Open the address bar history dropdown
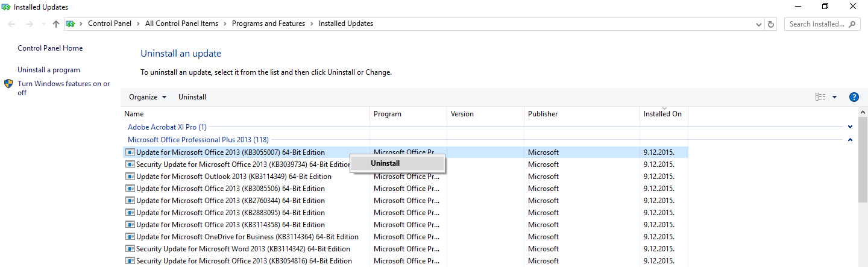868x267 pixels. pyautogui.click(x=759, y=24)
